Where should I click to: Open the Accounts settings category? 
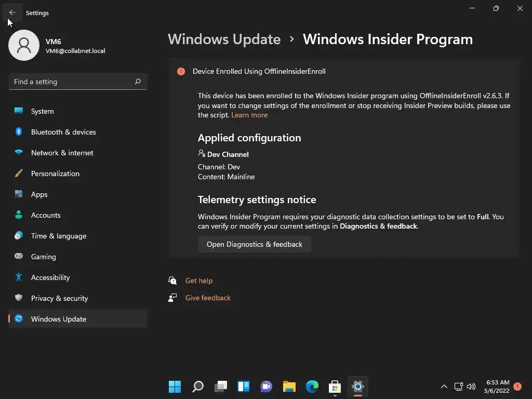[78, 215]
